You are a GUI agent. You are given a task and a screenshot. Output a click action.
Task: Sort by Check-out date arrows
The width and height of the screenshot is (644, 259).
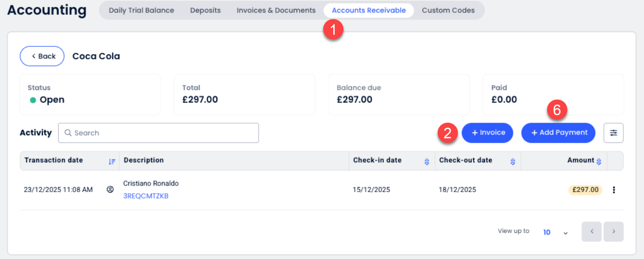click(512, 161)
